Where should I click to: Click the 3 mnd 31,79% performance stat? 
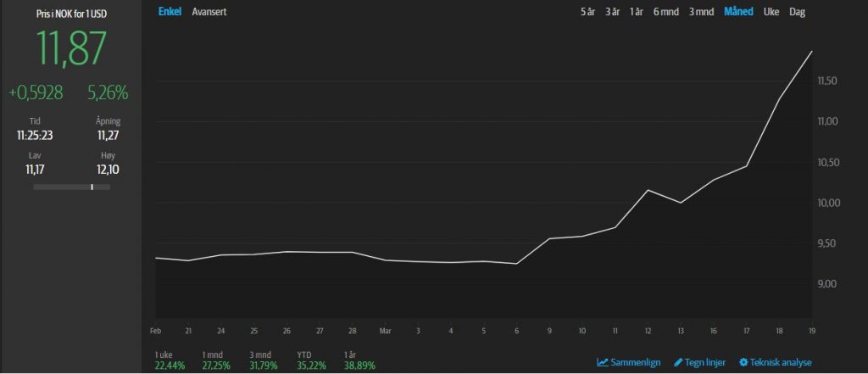pyautogui.click(x=264, y=360)
